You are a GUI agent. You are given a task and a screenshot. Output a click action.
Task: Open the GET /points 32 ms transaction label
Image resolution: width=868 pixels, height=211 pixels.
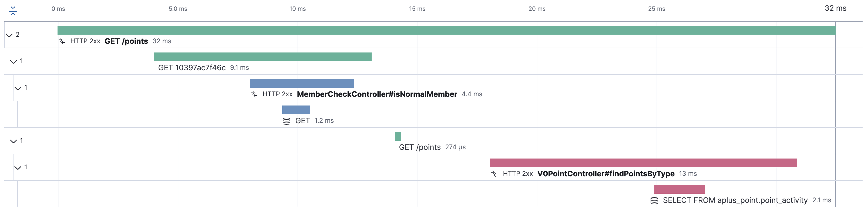coord(126,41)
